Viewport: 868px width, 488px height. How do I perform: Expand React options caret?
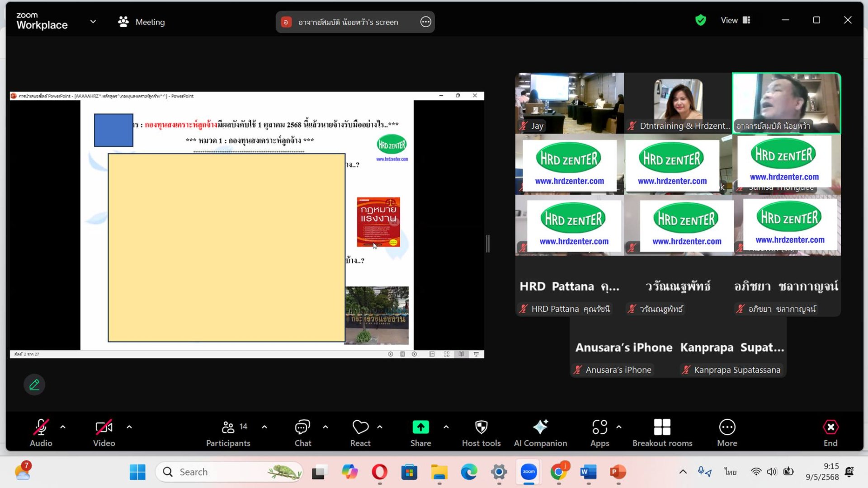tap(380, 427)
